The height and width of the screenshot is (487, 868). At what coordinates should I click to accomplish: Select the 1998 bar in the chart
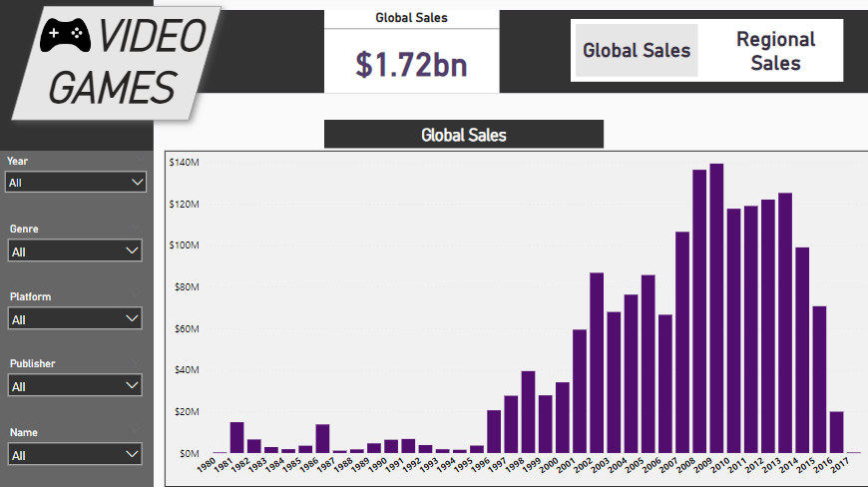(528, 412)
